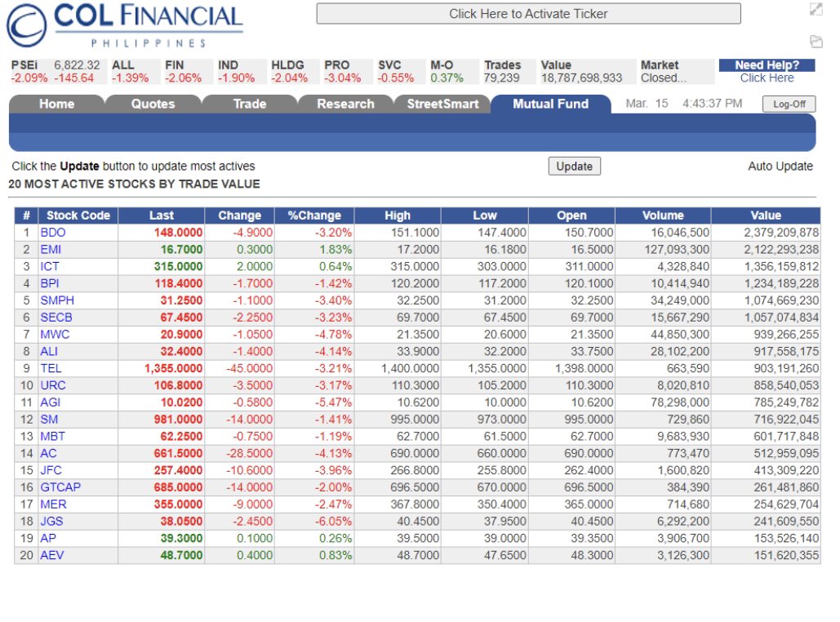
Task: Open the Home tab
Action: (x=57, y=104)
